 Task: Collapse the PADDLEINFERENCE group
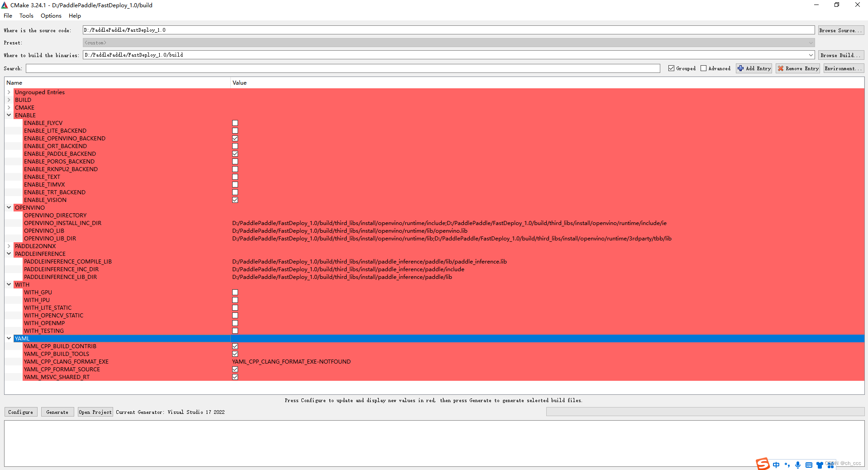click(9, 254)
